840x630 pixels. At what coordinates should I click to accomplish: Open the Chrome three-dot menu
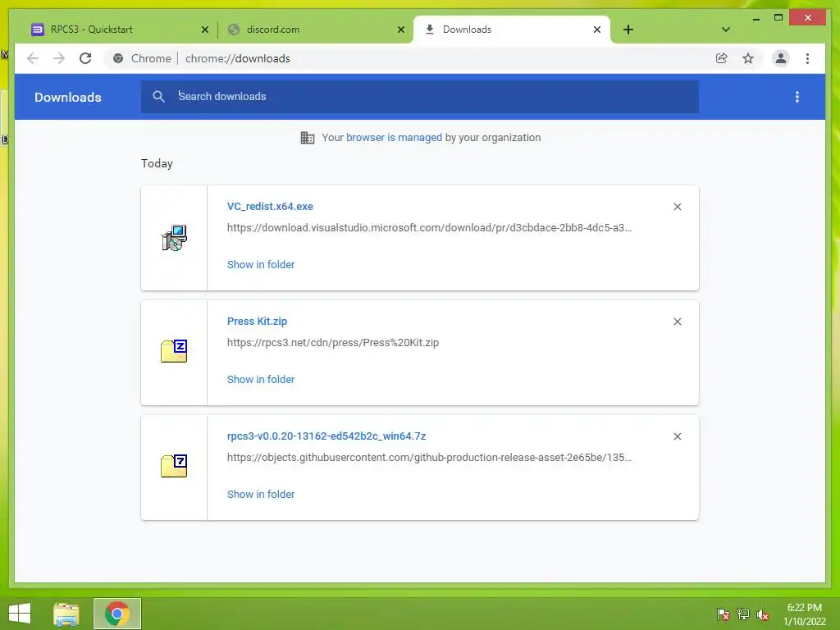coord(807,58)
